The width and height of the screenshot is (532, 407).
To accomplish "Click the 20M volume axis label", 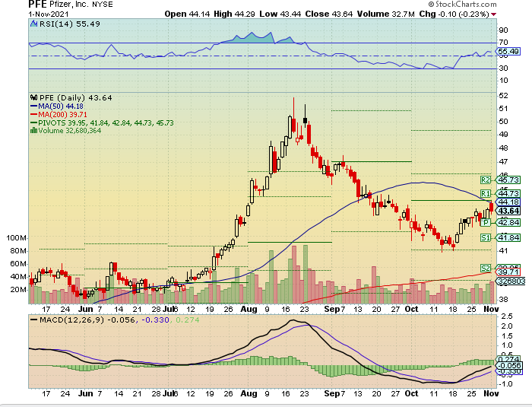I will click(x=18, y=290).
